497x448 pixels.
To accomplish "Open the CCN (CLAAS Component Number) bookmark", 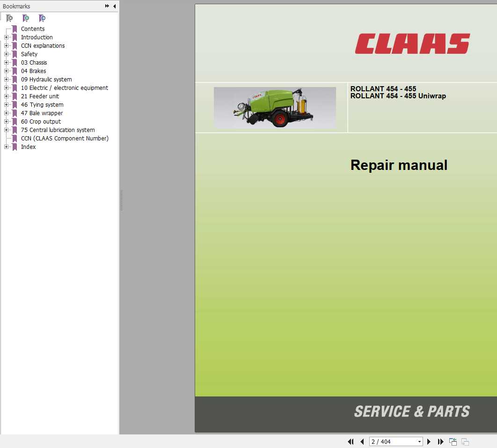I will tap(65, 138).
